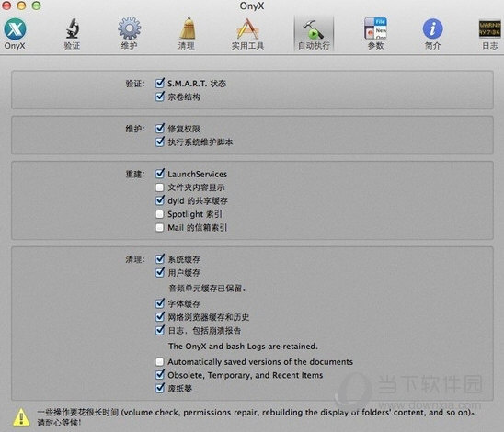Click the green zoom window button
The image size is (504, 432).
pyautogui.click(x=36, y=6)
